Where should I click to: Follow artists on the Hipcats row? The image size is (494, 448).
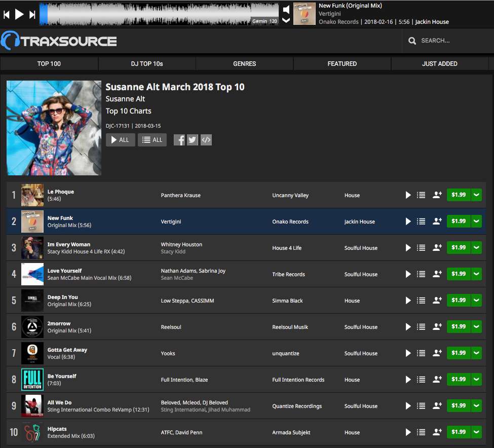[x=437, y=432]
